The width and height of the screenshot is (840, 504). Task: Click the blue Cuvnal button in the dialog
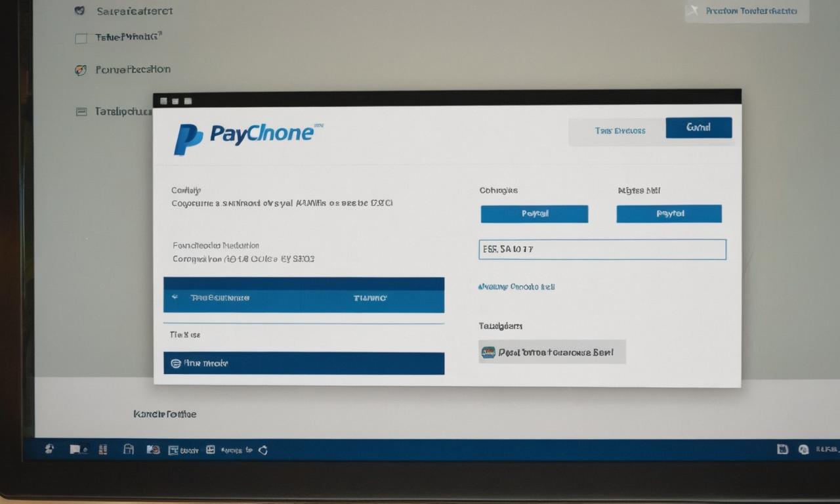(x=698, y=127)
